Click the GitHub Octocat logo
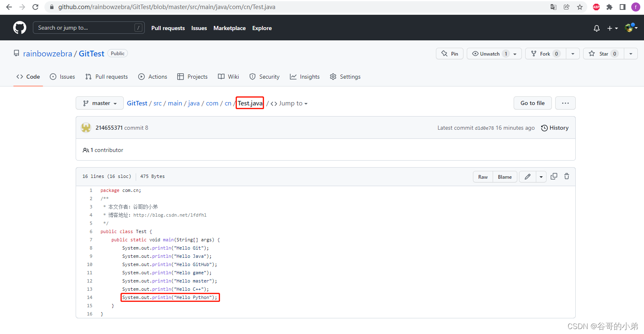This screenshot has width=644, height=334. [20, 28]
